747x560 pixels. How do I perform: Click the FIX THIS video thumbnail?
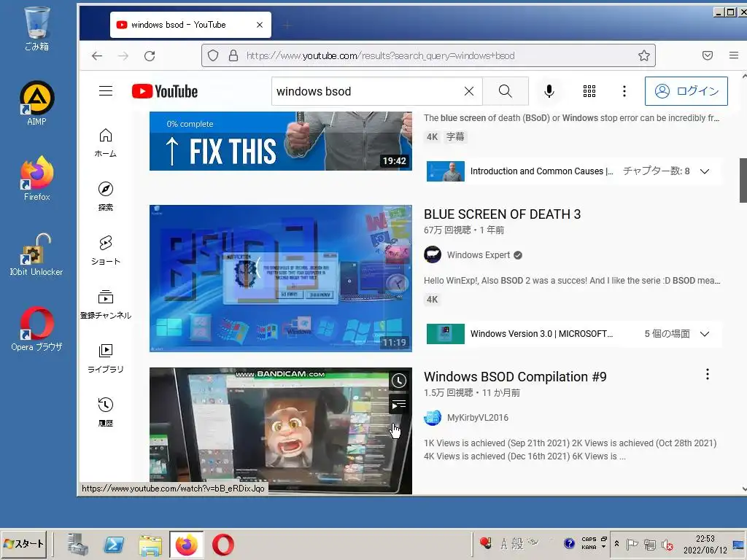point(281,141)
